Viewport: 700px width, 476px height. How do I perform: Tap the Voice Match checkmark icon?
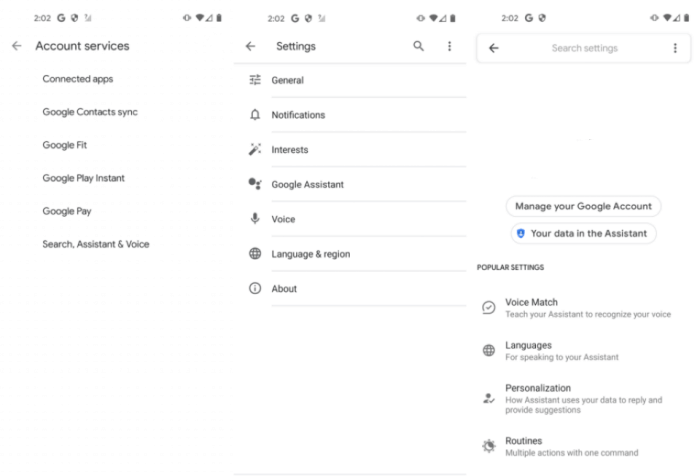click(489, 307)
